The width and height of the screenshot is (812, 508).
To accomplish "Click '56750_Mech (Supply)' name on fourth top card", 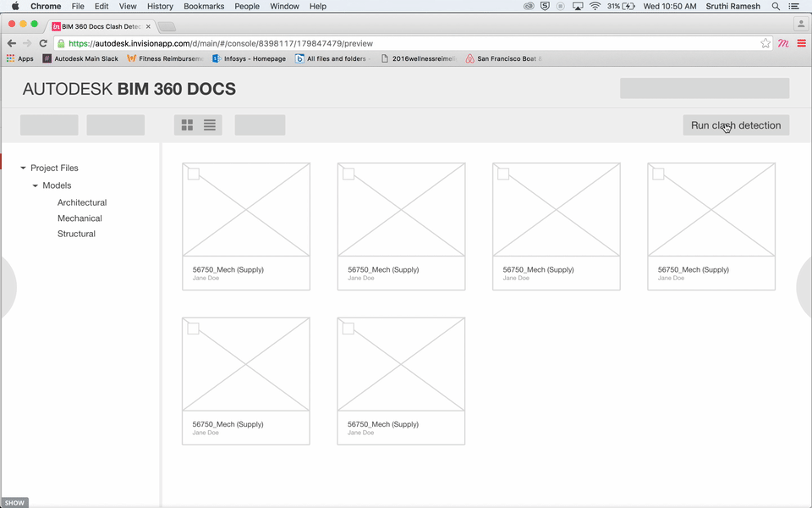I will (x=693, y=269).
